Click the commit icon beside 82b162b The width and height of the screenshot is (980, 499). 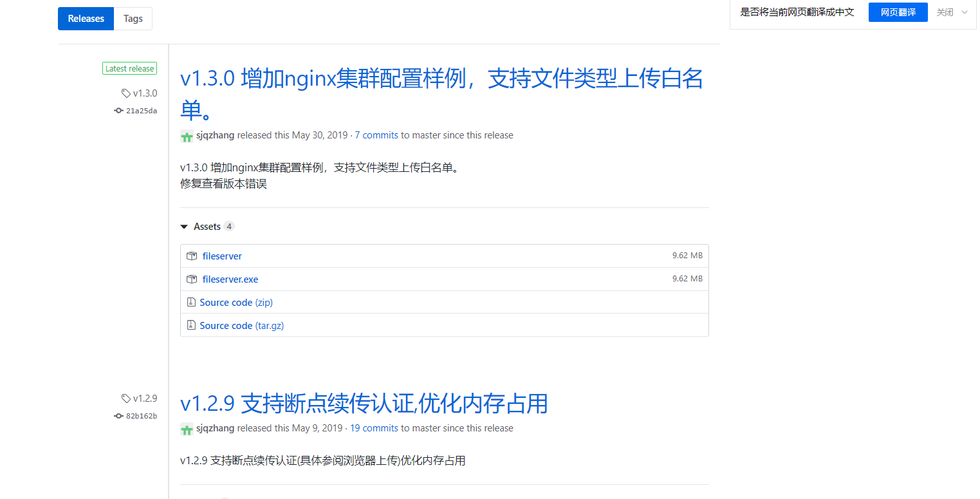118,415
